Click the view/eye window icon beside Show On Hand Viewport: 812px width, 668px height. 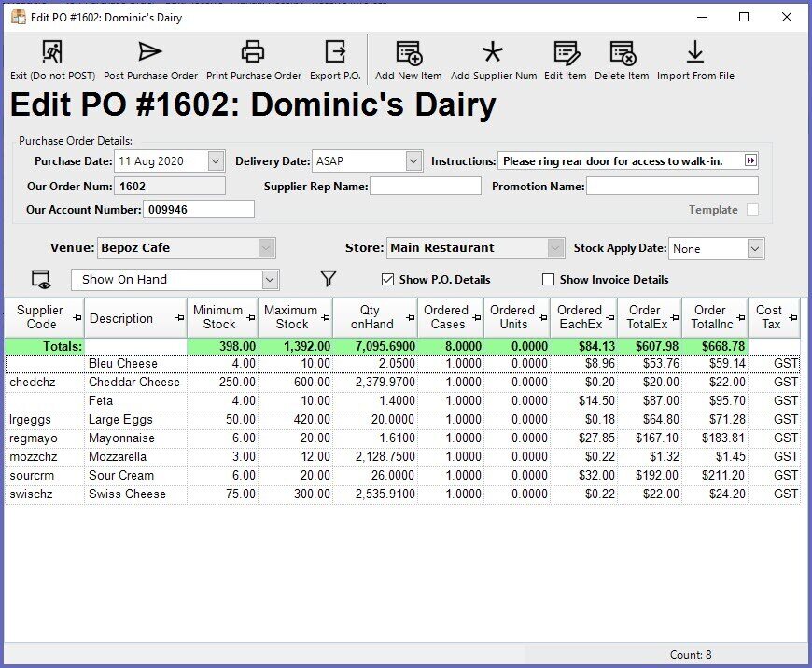(41, 279)
